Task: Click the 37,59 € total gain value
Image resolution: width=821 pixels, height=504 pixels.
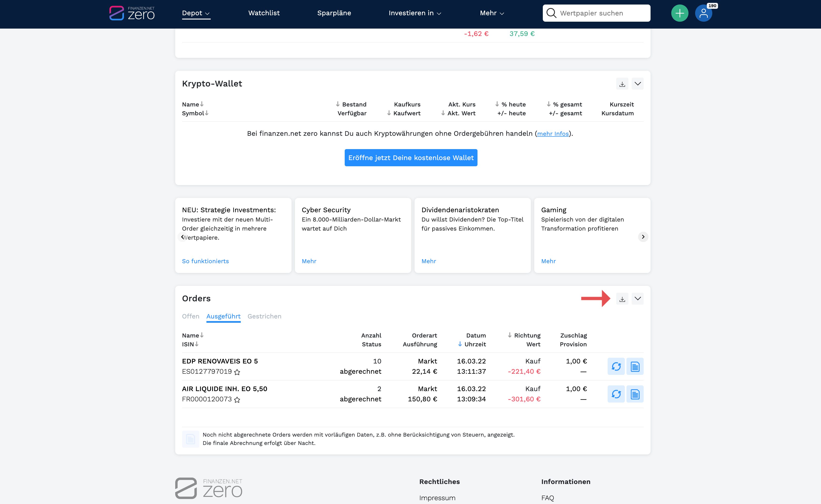Action: pos(522,34)
